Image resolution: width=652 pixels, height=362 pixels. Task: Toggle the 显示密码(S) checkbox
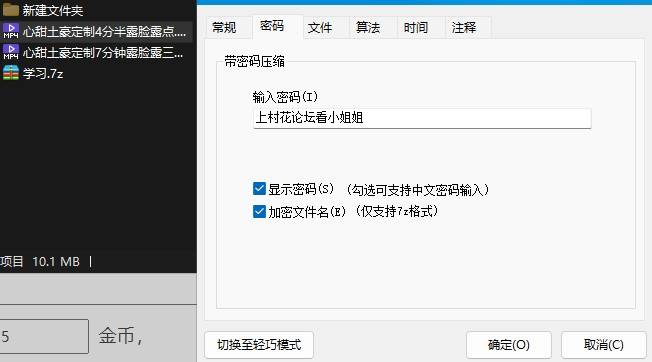pyautogui.click(x=259, y=189)
